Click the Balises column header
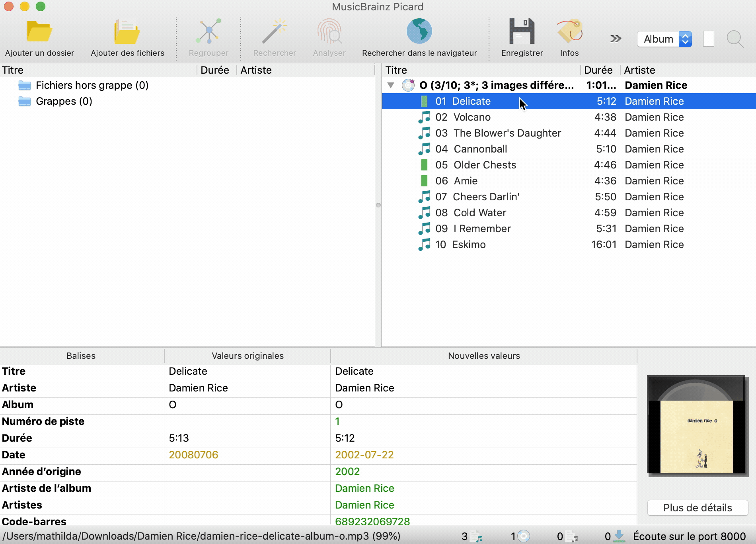Screen dimensions: 756x544 [82, 356]
